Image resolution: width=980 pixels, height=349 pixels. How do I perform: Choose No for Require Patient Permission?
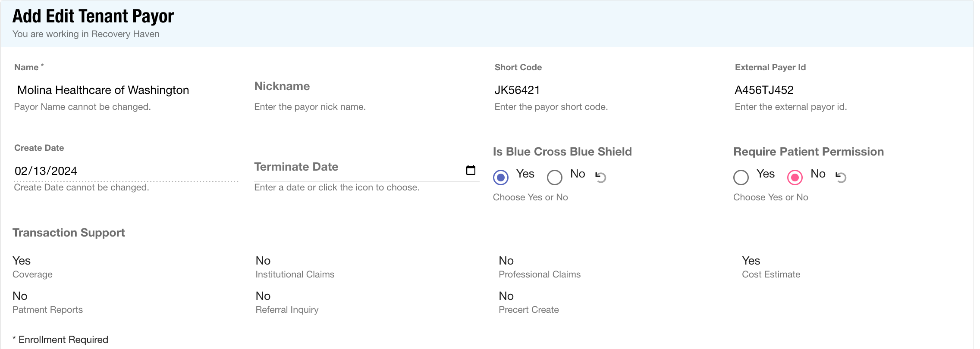795,177
